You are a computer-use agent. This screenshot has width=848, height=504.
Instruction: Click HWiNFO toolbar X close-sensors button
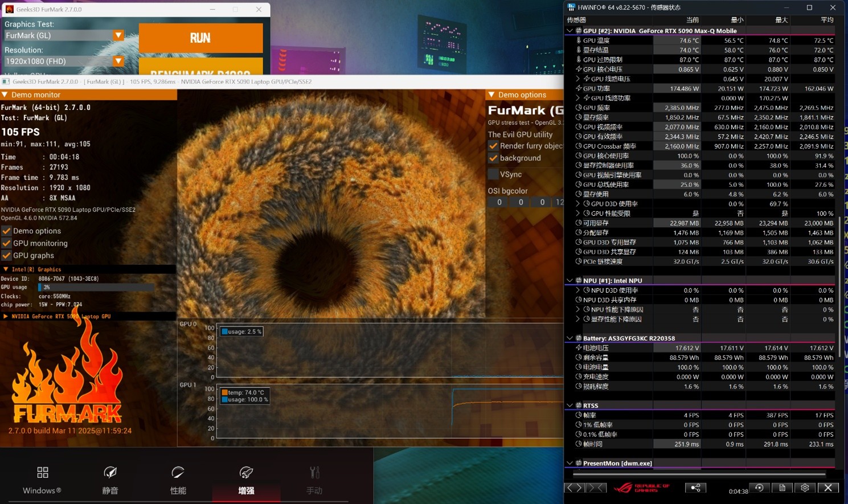[x=828, y=488]
